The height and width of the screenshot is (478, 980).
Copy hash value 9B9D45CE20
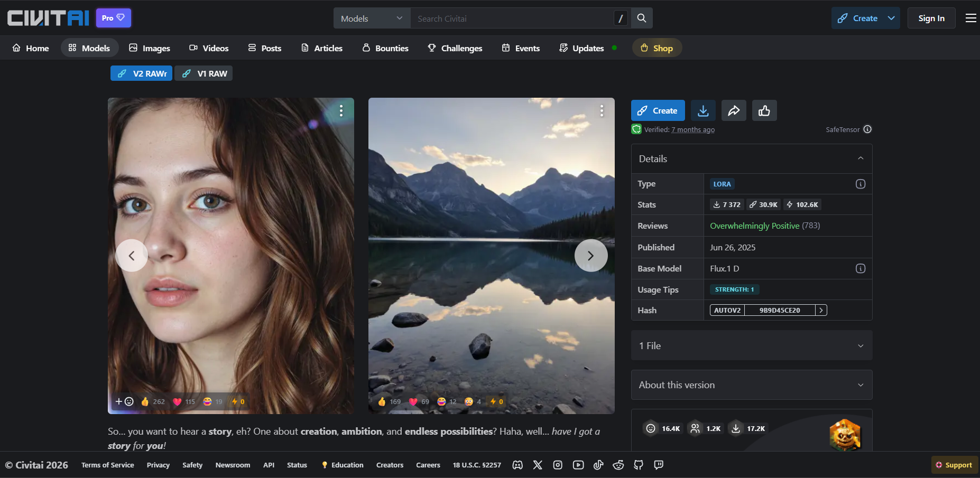(x=780, y=310)
